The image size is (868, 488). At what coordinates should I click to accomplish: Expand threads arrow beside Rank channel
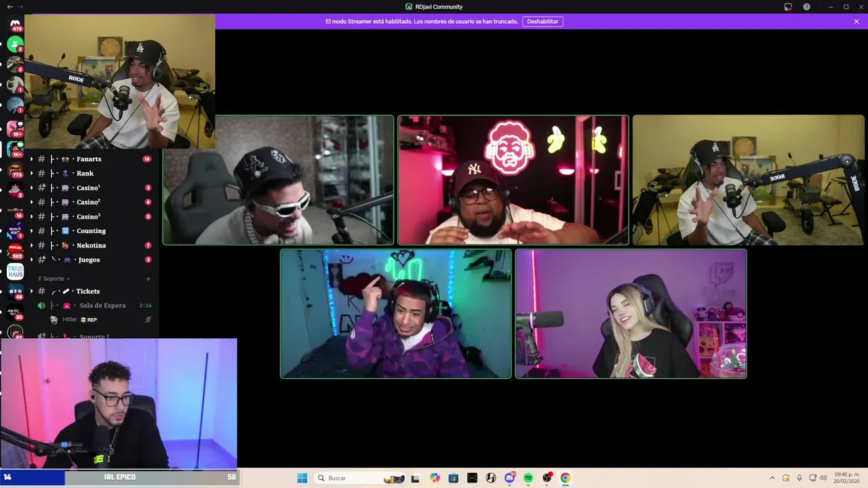pos(31,174)
